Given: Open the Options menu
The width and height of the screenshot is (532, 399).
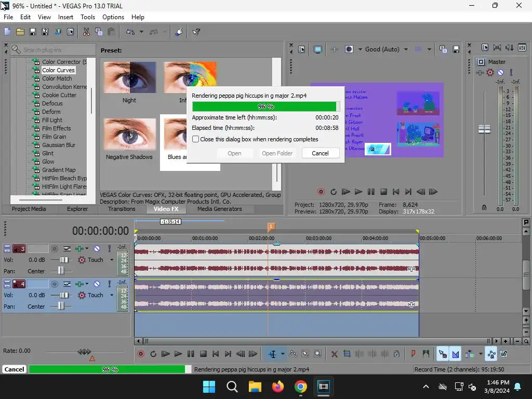Looking at the screenshot, I should click(113, 17).
